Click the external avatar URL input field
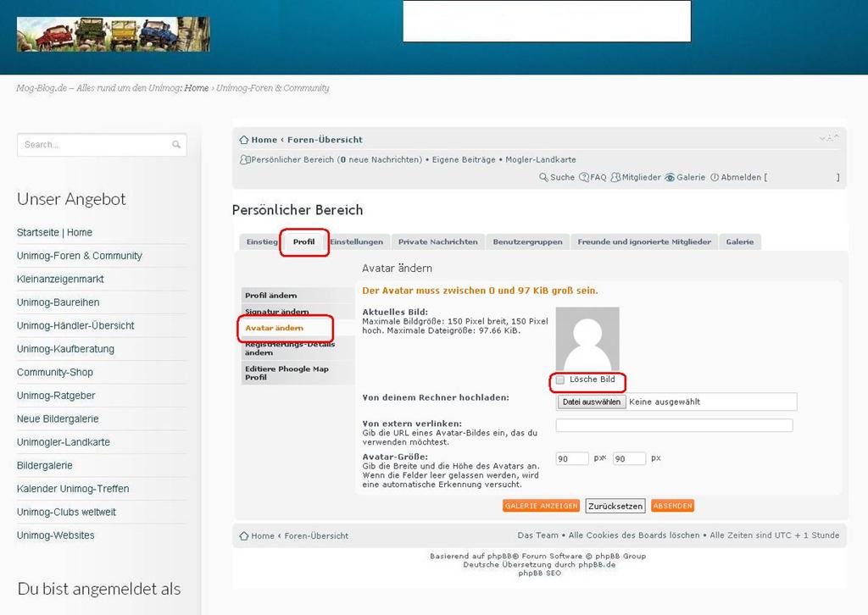The width and height of the screenshot is (868, 615). (674, 425)
